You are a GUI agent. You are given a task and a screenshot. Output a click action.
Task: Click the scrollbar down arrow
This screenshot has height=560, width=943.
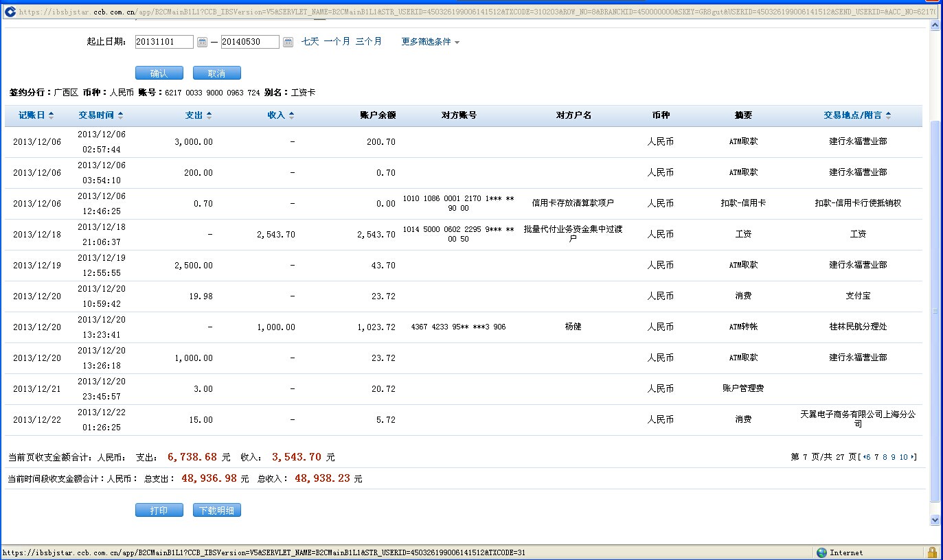934,520
